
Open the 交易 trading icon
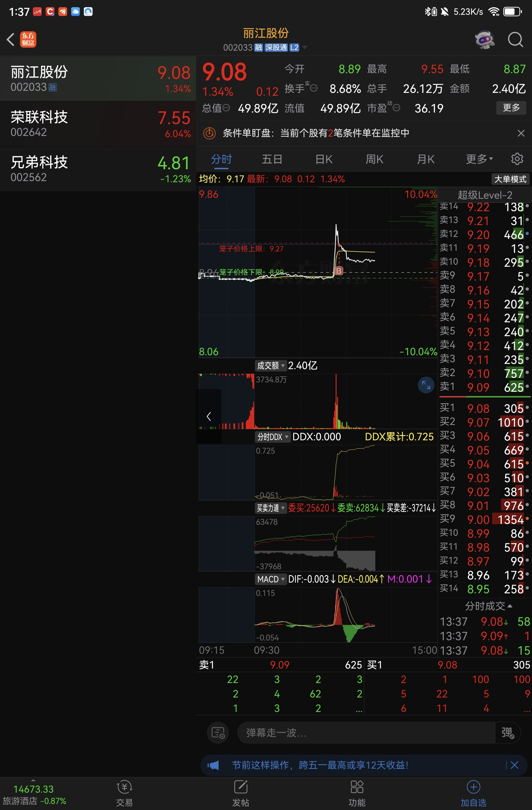124,793
